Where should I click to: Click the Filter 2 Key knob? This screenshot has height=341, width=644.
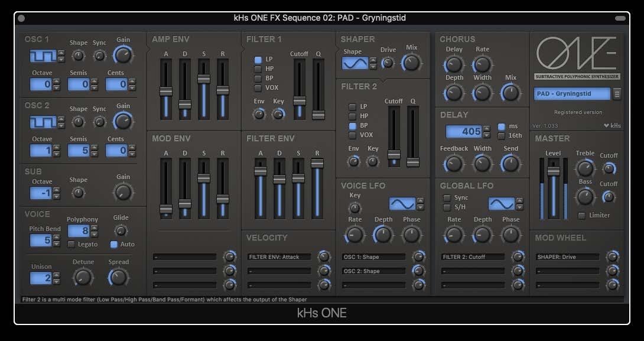point(373,161)
